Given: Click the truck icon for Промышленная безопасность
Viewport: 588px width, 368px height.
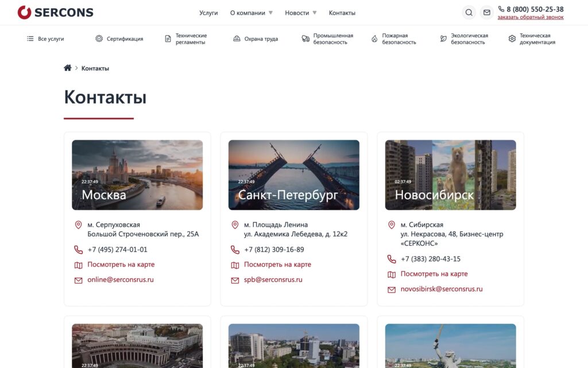Looking at the screenshot, I should pos(305,39).
